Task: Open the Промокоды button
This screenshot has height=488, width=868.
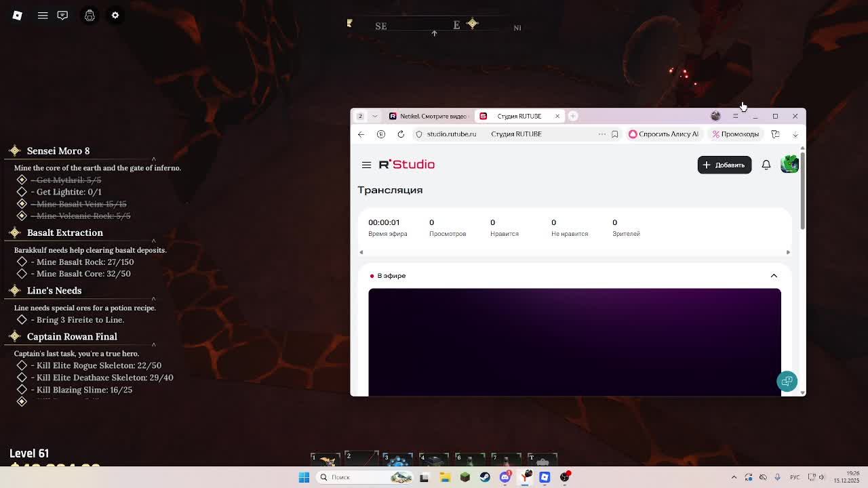Action: 736,134
